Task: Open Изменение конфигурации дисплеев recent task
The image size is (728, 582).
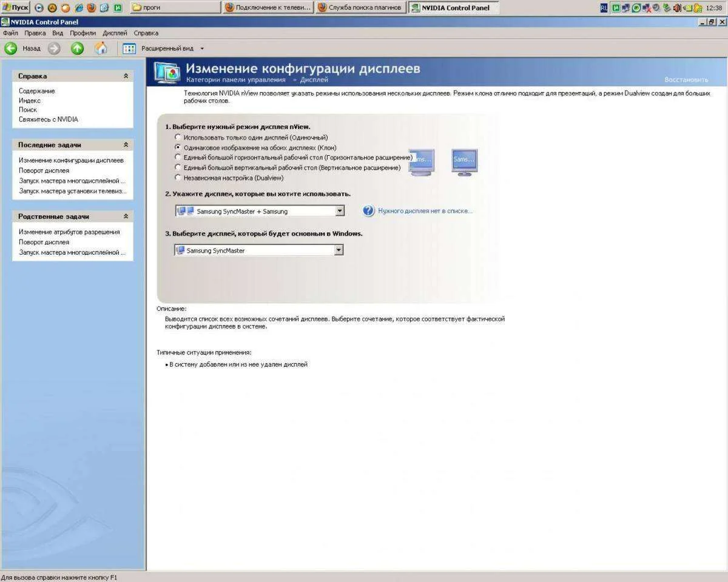Action: tap(71, 160)
